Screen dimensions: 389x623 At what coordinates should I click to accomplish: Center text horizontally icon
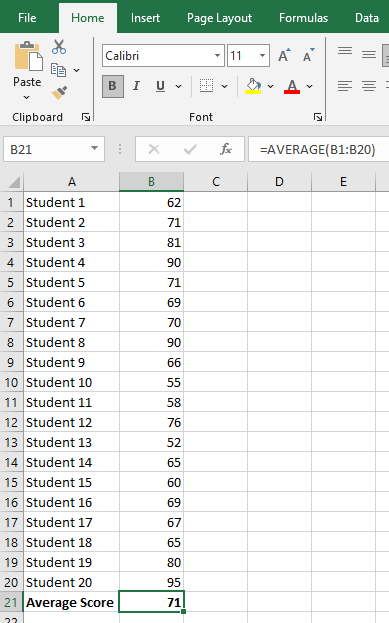369,86
